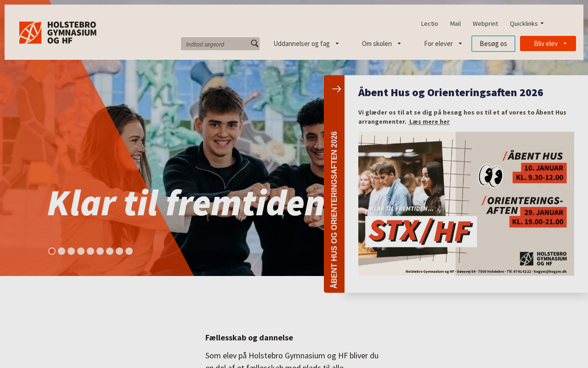588x368 pixels.
Task: Open the Om skolen dropdown
Action: click(x=381, y=44)
